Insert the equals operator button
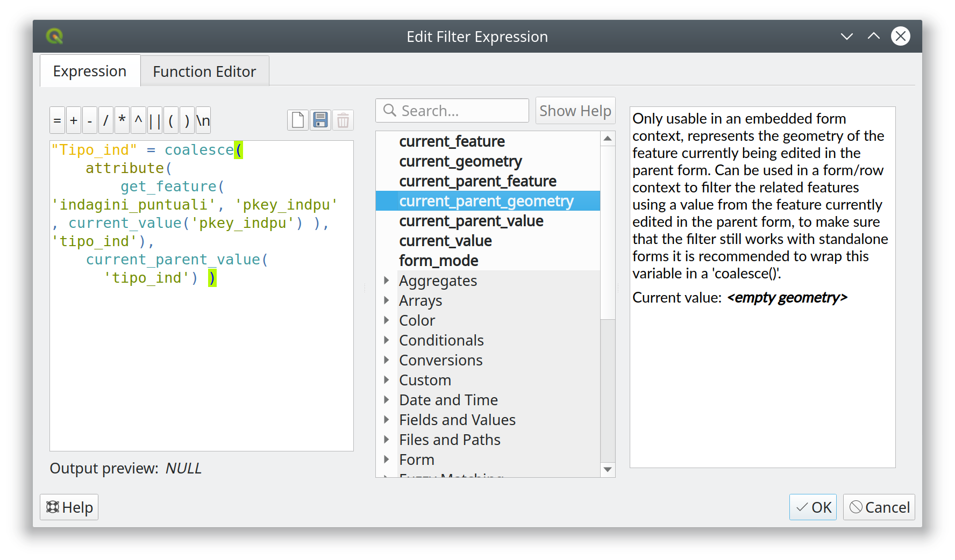The height and width of the screenshot is (560, 955). click(x=58, y=121)
